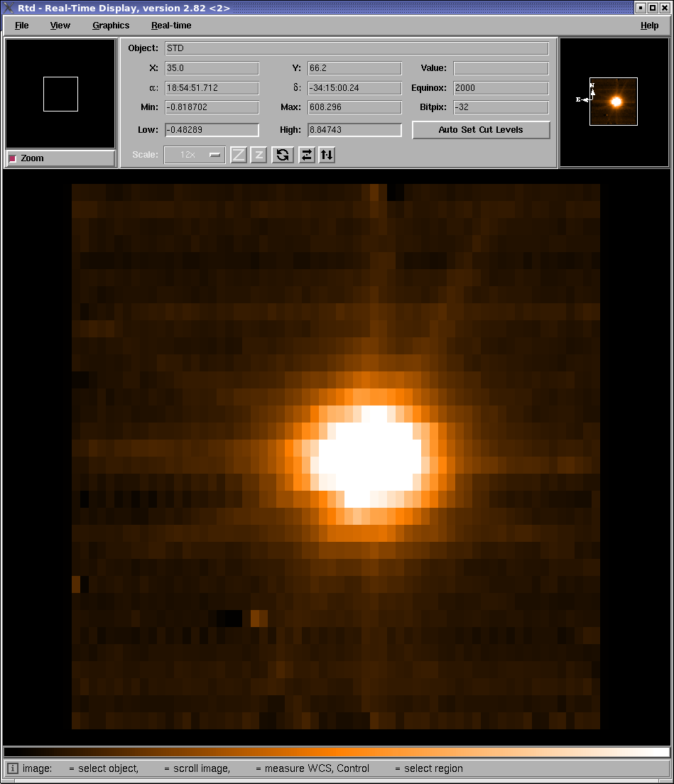Click the pan window thumbnail of the star
This screenshot has width=674, height=784.
614,102
